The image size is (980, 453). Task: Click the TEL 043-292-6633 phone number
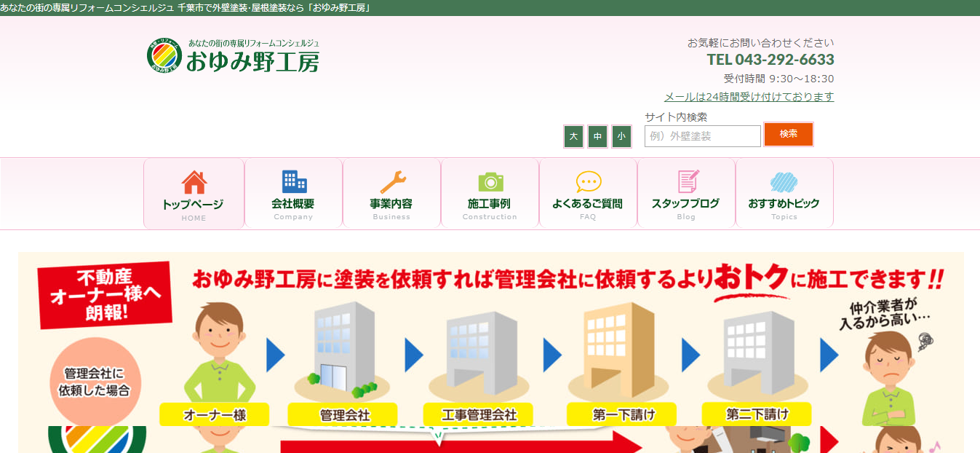point(770,60)
